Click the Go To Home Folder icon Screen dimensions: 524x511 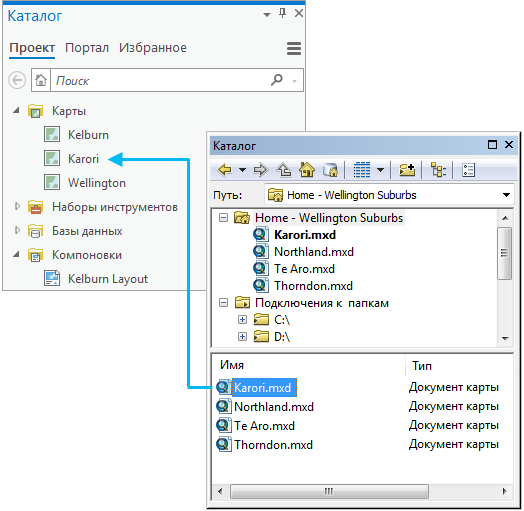pos(307,170)
